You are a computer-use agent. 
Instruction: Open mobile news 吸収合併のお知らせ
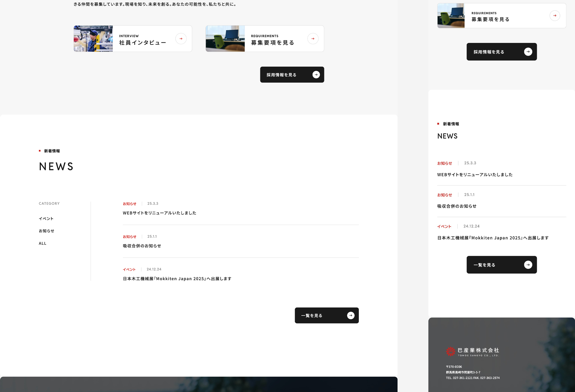pos(457,206)
